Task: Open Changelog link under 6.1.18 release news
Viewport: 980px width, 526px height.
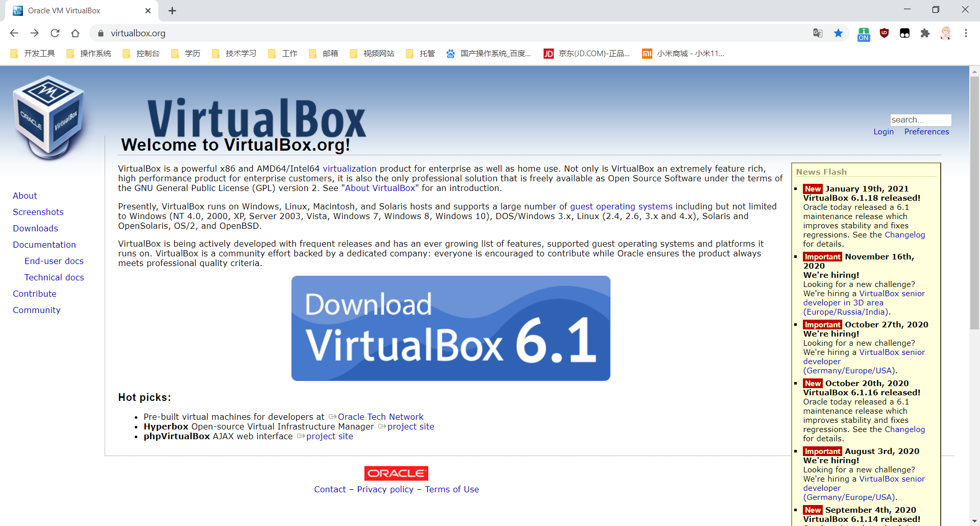Action: pos(904,235)
